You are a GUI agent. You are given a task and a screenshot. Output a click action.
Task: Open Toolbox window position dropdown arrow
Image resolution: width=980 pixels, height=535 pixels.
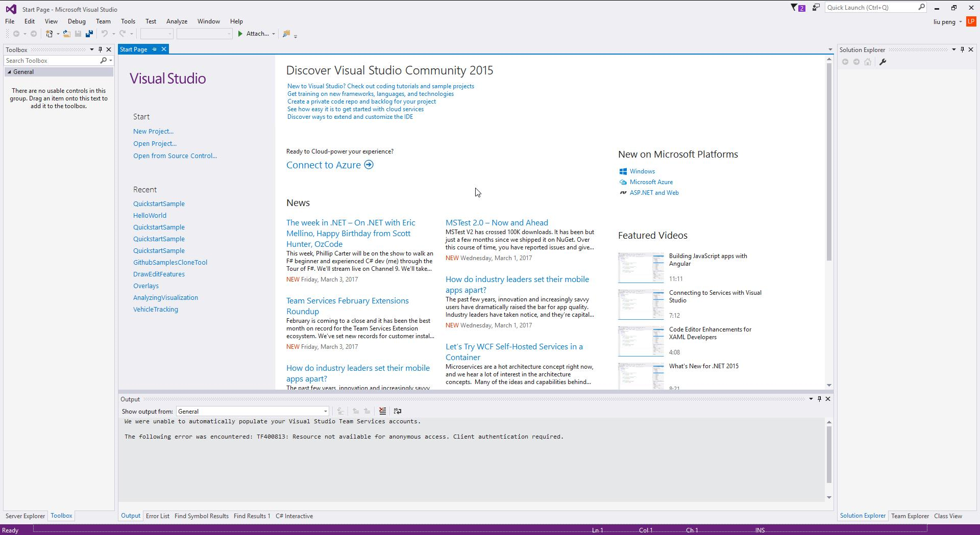[92, 49]
